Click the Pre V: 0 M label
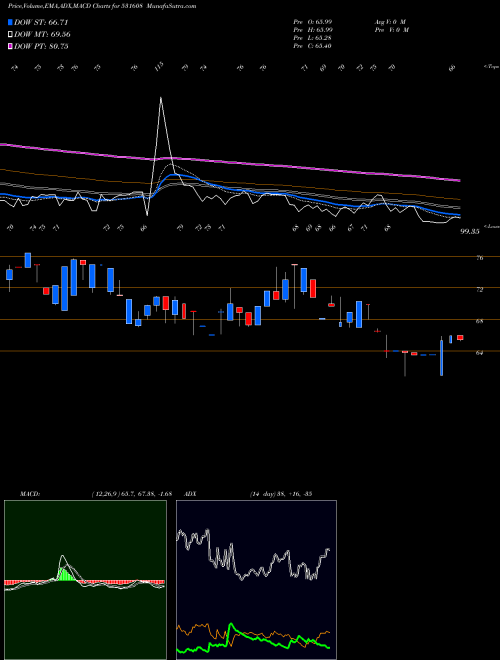The image size is (500, 660). (391, 30)
